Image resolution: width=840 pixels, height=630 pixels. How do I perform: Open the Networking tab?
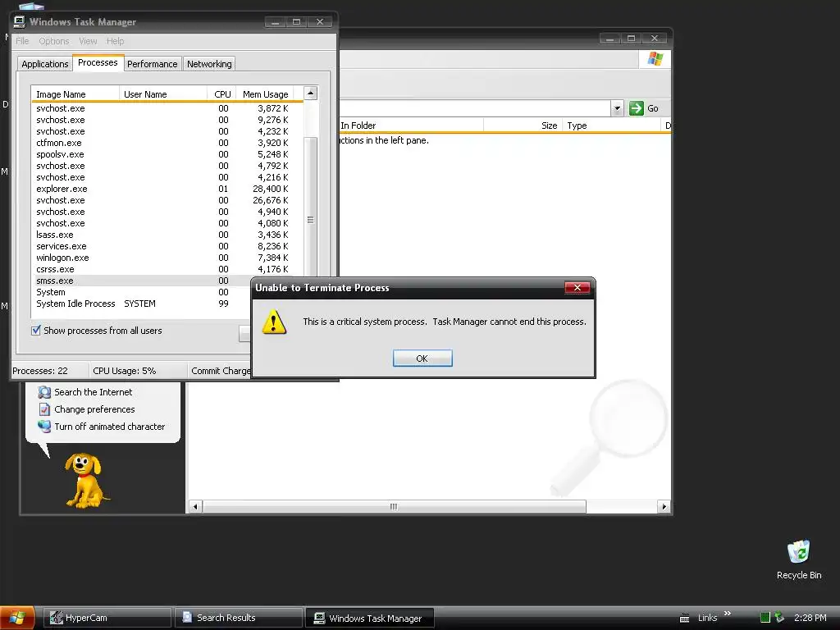pos(209,64)
